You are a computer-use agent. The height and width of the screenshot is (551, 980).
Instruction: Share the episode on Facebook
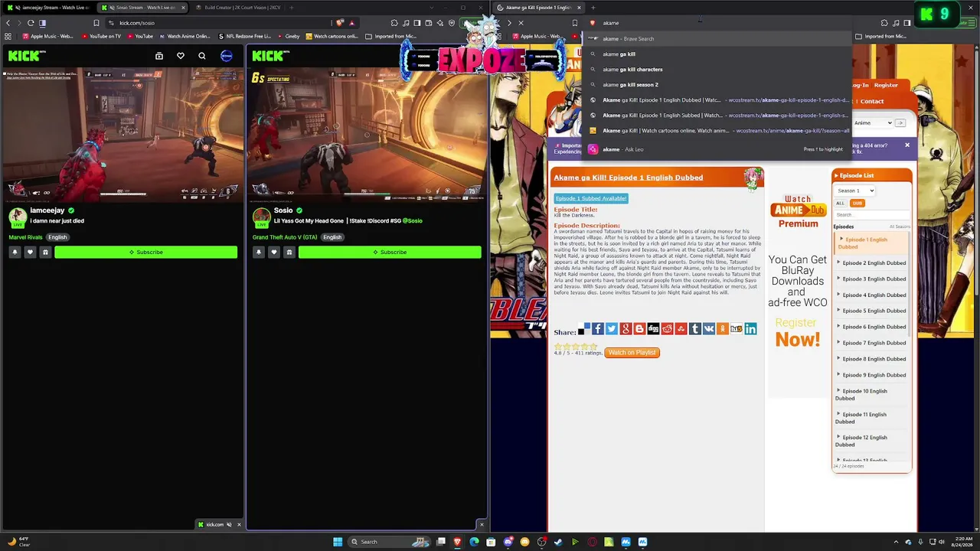(598, 329)
